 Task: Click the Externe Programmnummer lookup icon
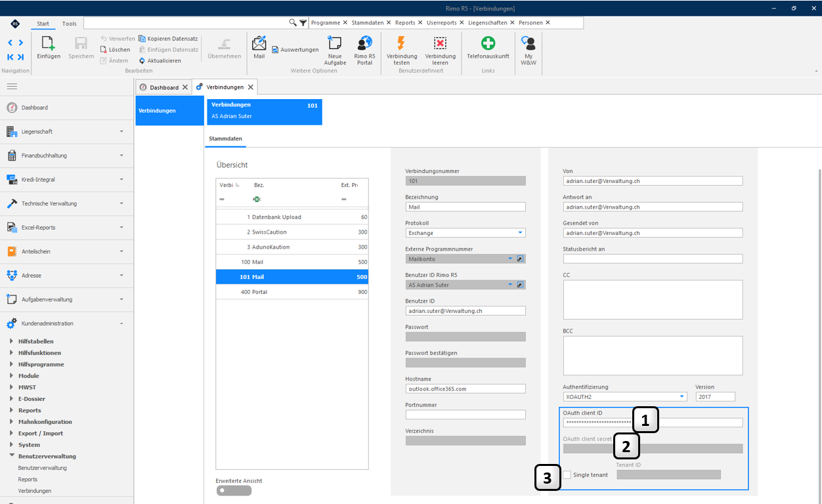(520, 259)
